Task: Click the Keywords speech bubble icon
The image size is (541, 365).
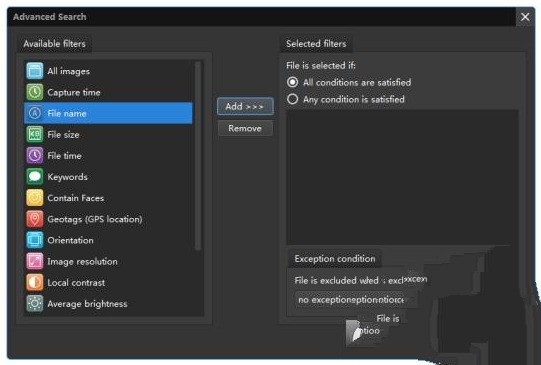Action: click(x=35, y=177)
